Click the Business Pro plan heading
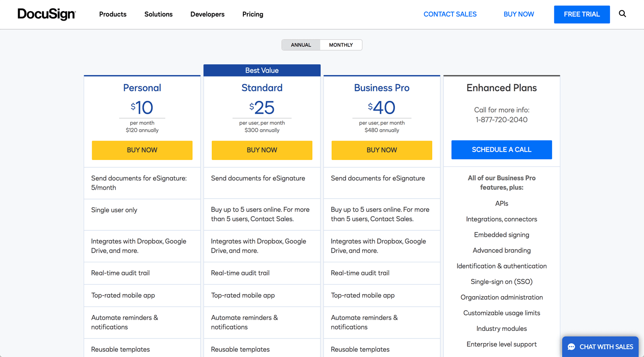 [x=382, y=88]
